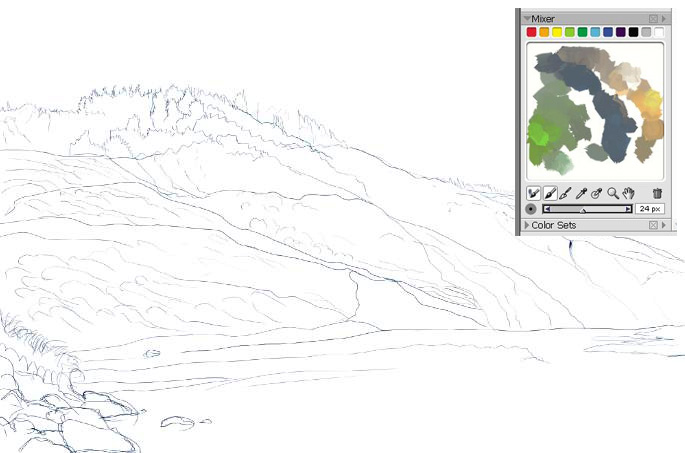Decrease brush size with left slider arrow

coord(547,209)
